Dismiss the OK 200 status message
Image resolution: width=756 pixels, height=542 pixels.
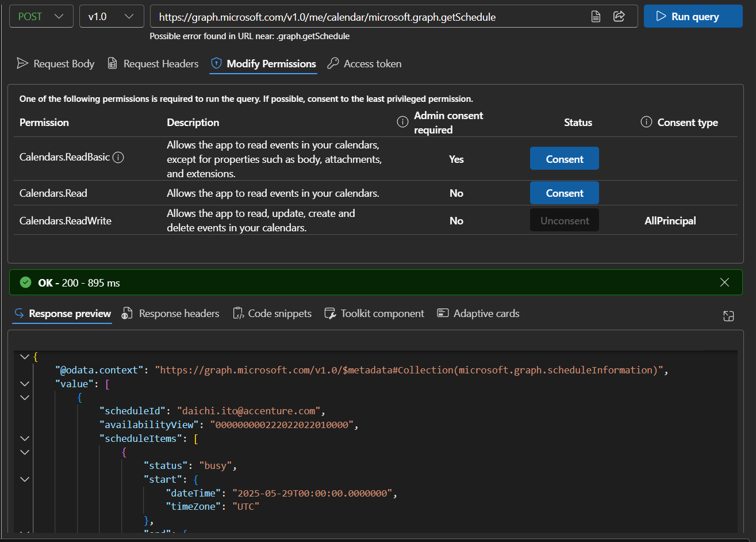coord(724,282)
